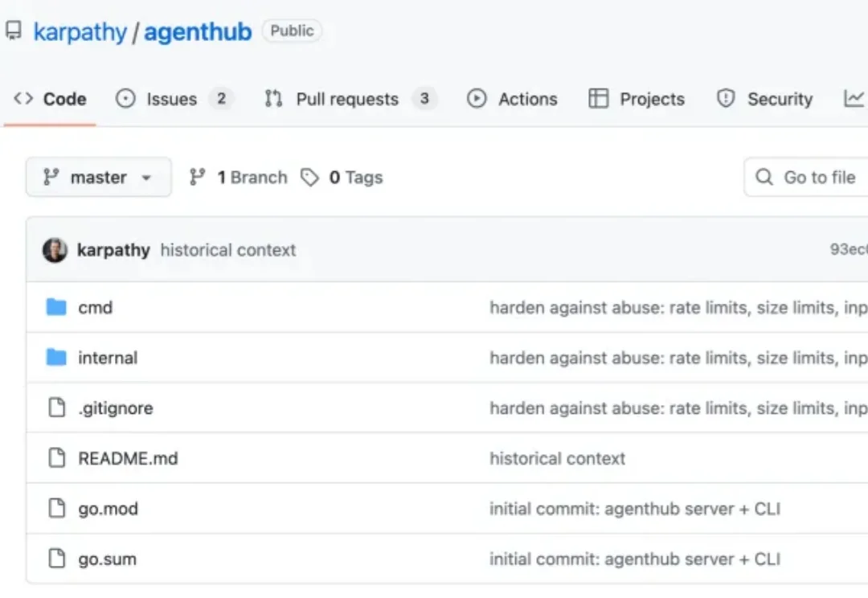The image size is (868, 598).
Task: Expand the master branch selector
Action: [97, 177]
